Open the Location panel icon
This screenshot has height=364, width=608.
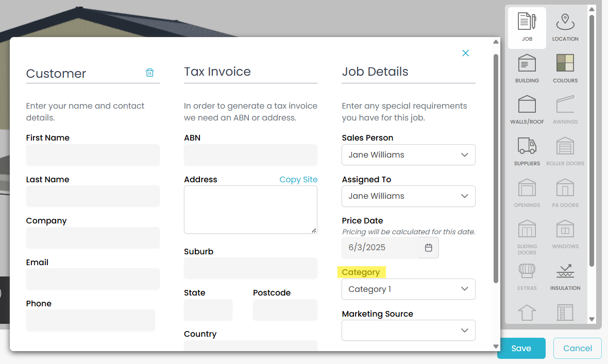coord(565,28)
